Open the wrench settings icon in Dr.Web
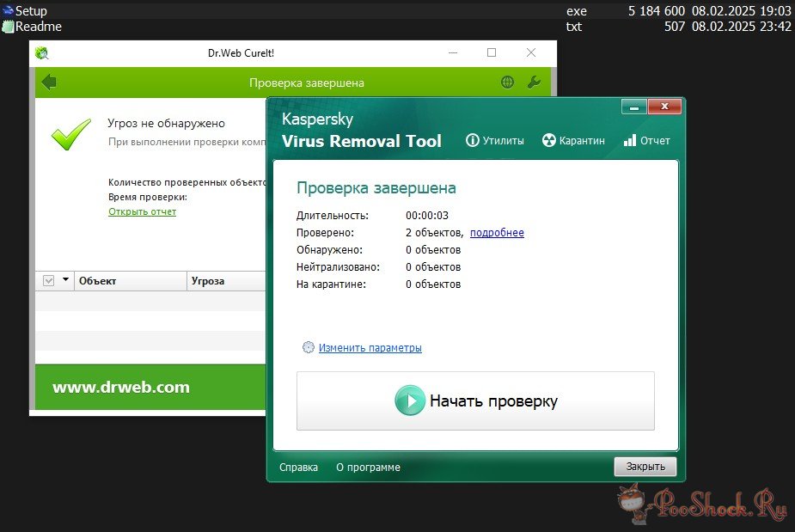Viewport: 795px width, 532px height. [x=534, y=83]
